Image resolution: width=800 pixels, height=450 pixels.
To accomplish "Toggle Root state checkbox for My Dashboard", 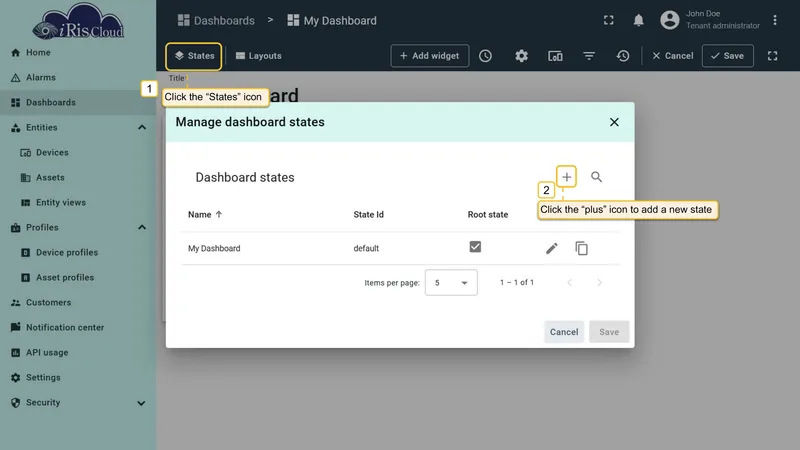I will pos(475,247).
